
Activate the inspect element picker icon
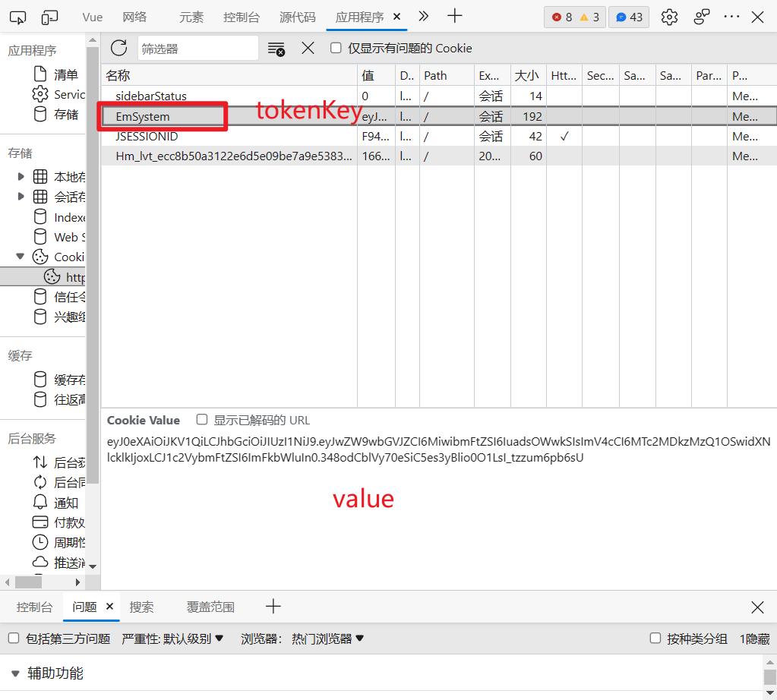(17, 17)
